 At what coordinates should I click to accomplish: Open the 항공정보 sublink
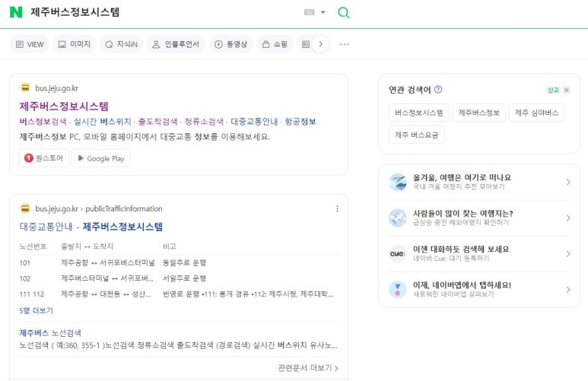(x=300, y=122)
